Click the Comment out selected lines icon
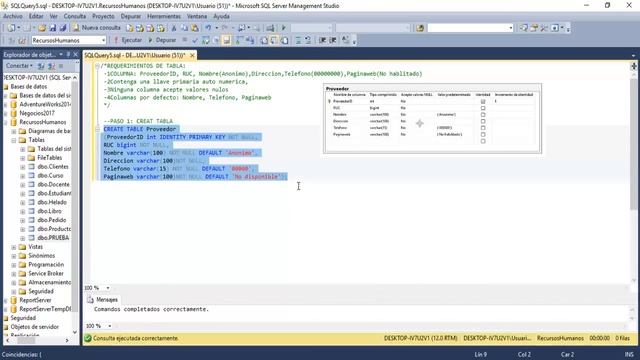Screen dimensions: 640x360 click(298, 40)
